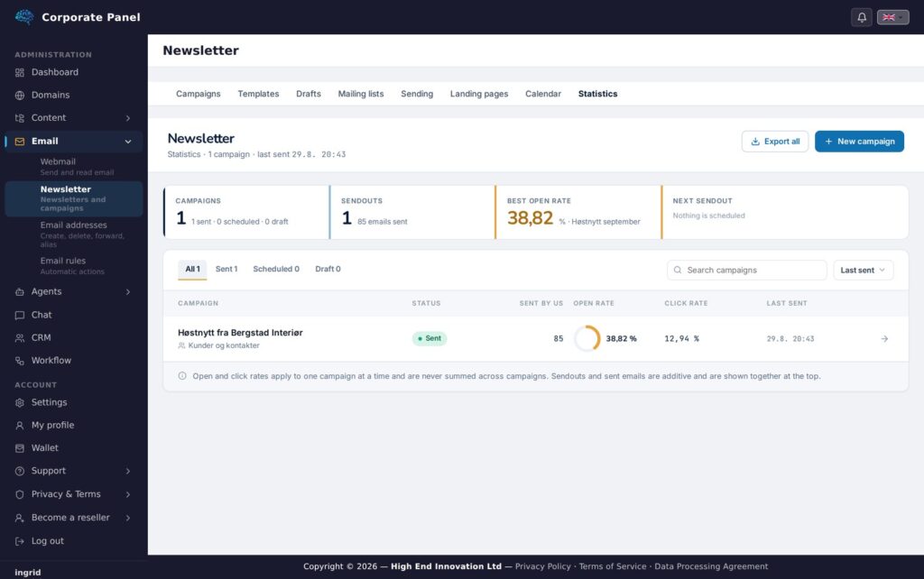The height and width of the screenshot is (579, 924).
Task: Click the Settings gear icon
Action: [x=20, y=403]
